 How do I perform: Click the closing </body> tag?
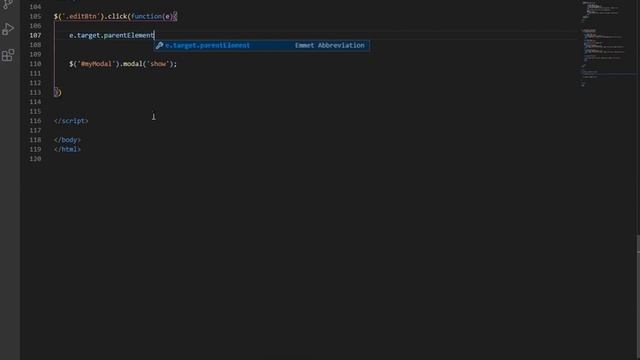pos(67,140)
